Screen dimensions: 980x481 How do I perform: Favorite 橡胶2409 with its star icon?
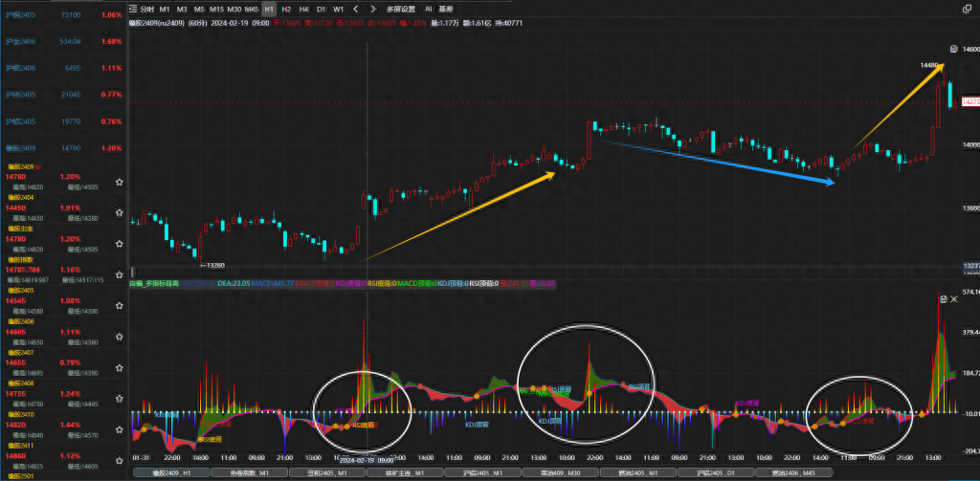(x=119, y=182)
